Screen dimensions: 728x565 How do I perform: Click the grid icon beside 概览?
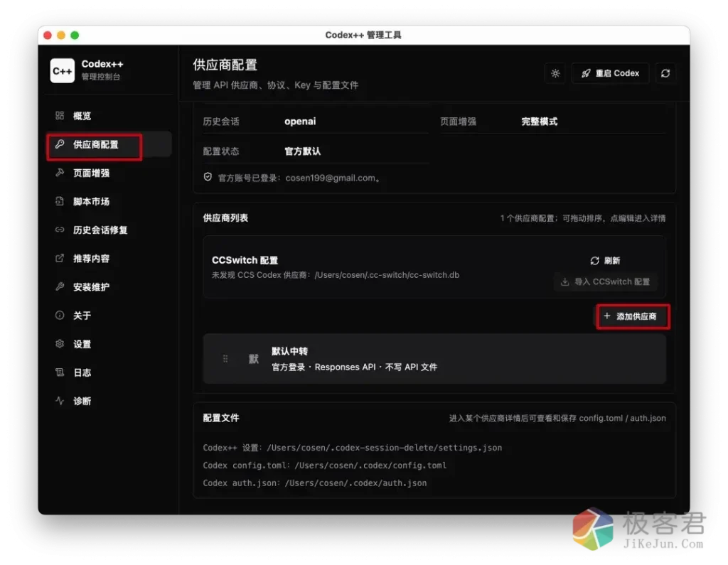click(x=60, y=115)
